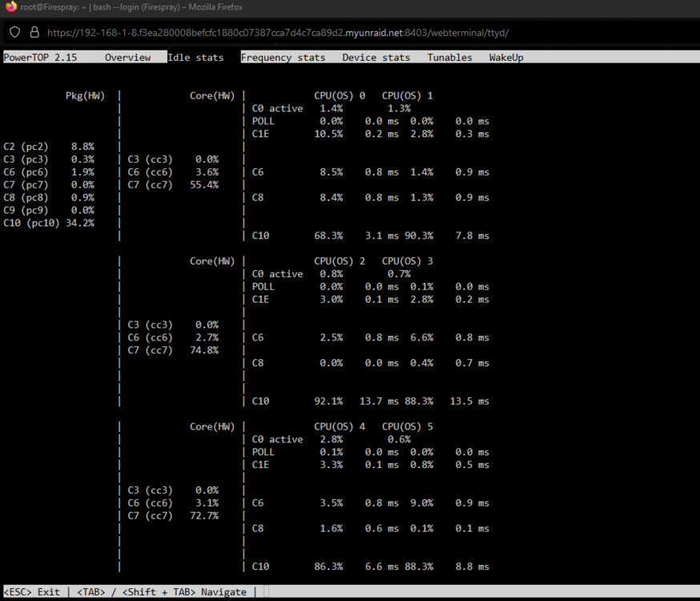The height and width of the screenshot is (601, 700).
Task: Click the <ESC> Exit hint
Action: (32, 591)
